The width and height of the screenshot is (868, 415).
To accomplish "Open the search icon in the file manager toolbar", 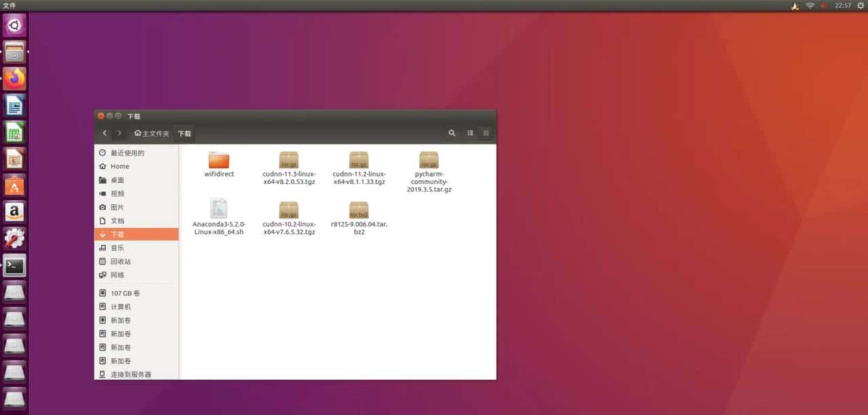I will click(452, 133).
